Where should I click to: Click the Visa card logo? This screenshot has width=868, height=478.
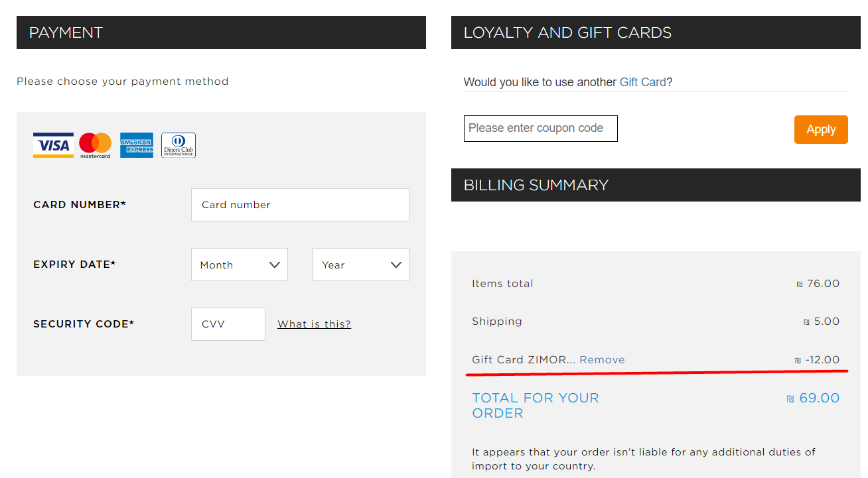click(53, 145)
